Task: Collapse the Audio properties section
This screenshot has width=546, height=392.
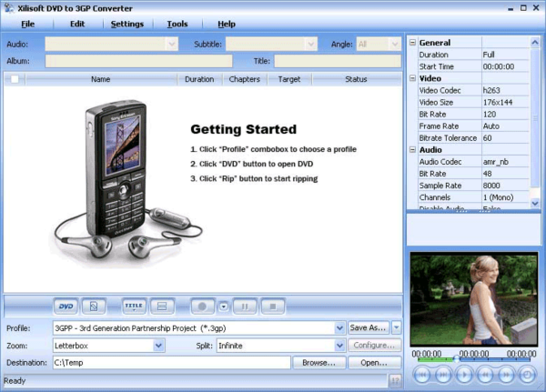Action: 413,149
